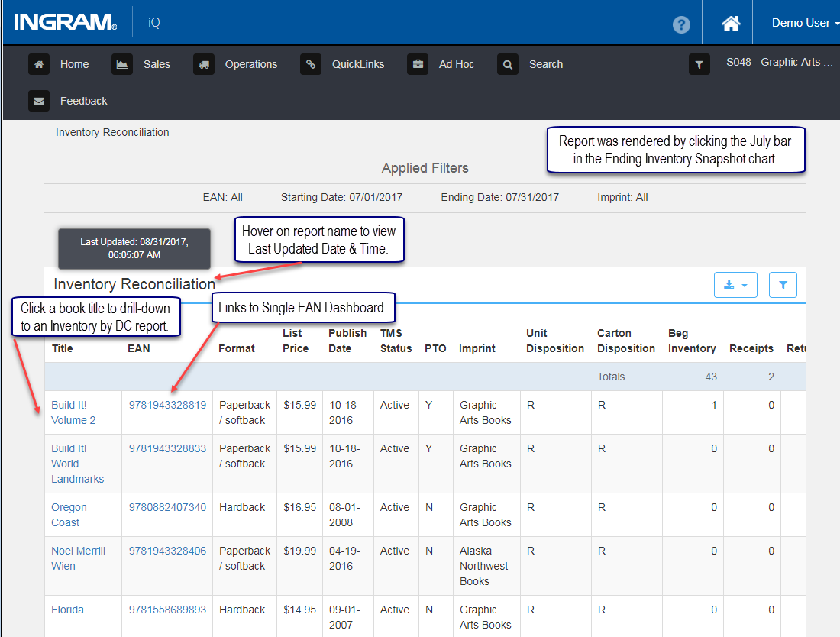840x637 pixels.
Task: Open the Feedback envelope icon
Action: coord(39,101)
